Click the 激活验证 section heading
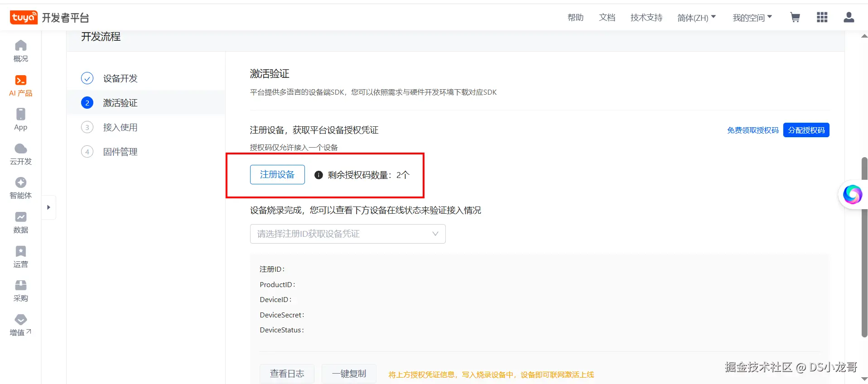The image size is (868, 384). [x=270, y=74]
